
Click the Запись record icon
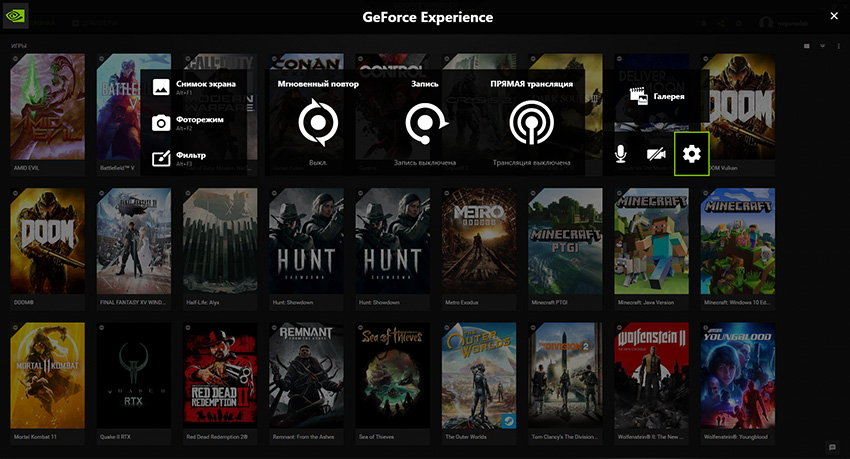click(x=425, y=123)
